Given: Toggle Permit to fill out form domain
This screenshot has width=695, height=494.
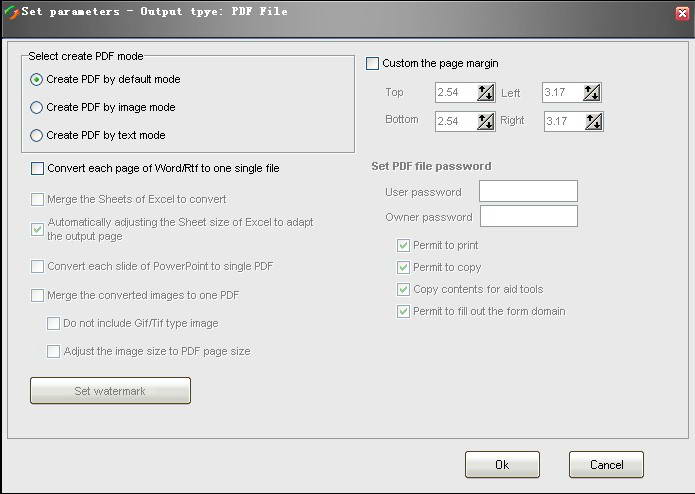Looking at the screenshot, I should 403,311.
